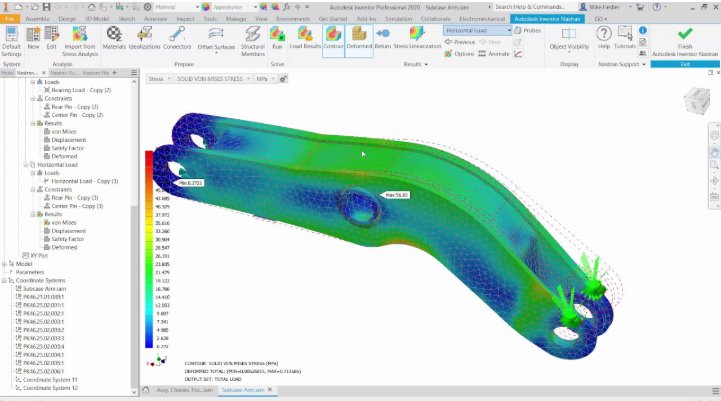Open results Options
721x401 pixels.
pos(459,54)
